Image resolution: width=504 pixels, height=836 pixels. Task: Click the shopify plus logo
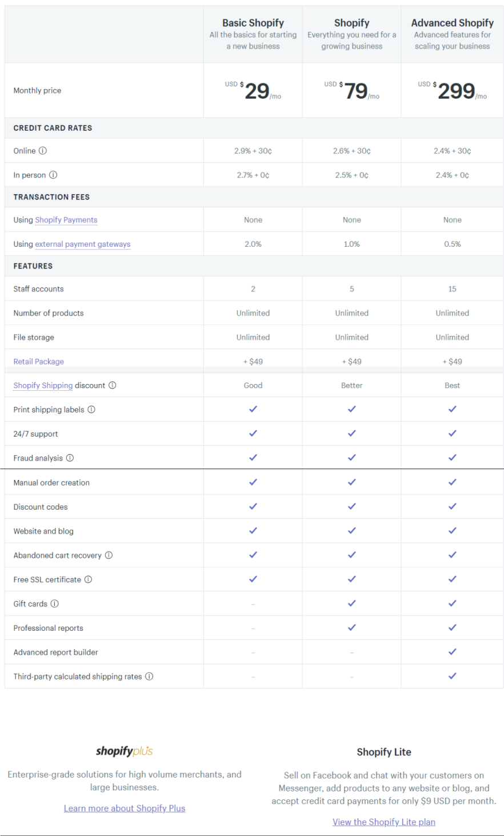pyautogui.click(x=125, y=751)
